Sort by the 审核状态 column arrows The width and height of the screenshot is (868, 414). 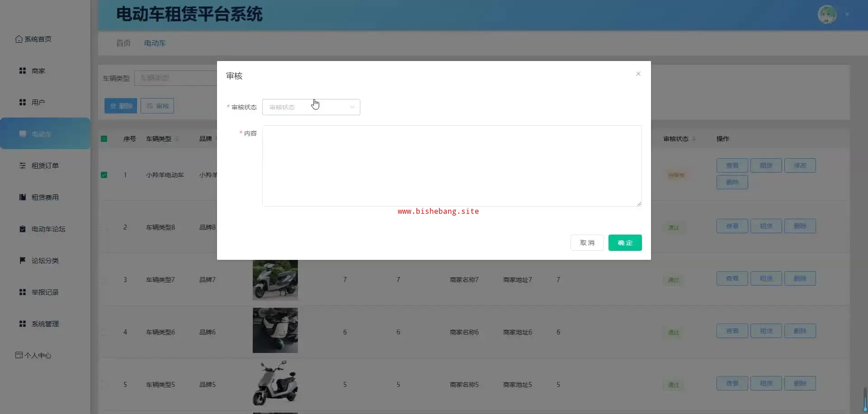tap(694, 139)
